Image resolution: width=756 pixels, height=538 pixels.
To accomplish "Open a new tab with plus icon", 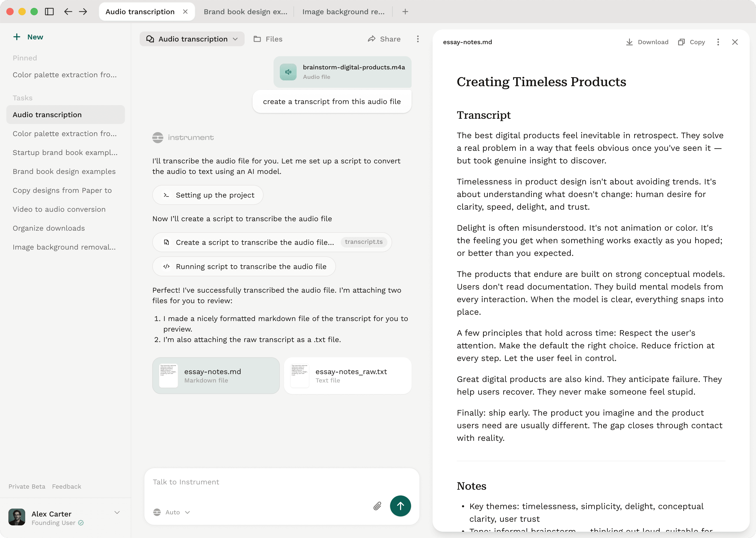I will (405, 12).
